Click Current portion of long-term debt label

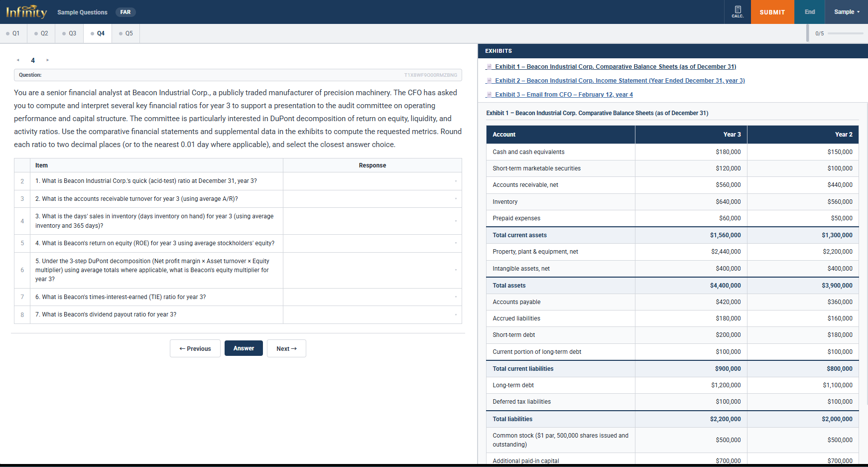(537, 352)
